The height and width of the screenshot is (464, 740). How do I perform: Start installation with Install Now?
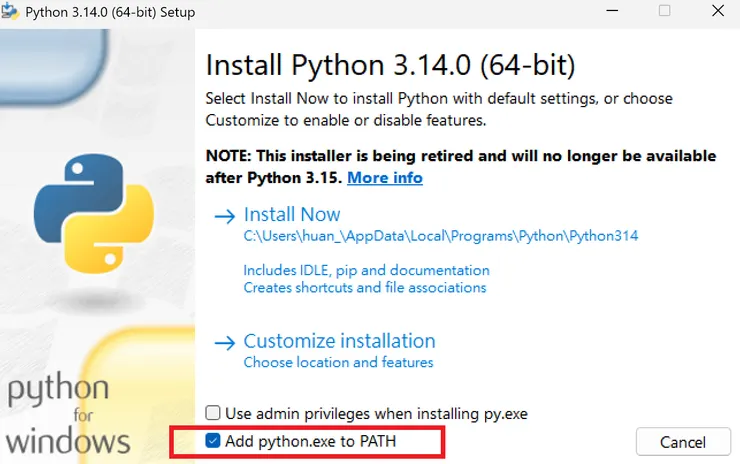pos(292,215)
